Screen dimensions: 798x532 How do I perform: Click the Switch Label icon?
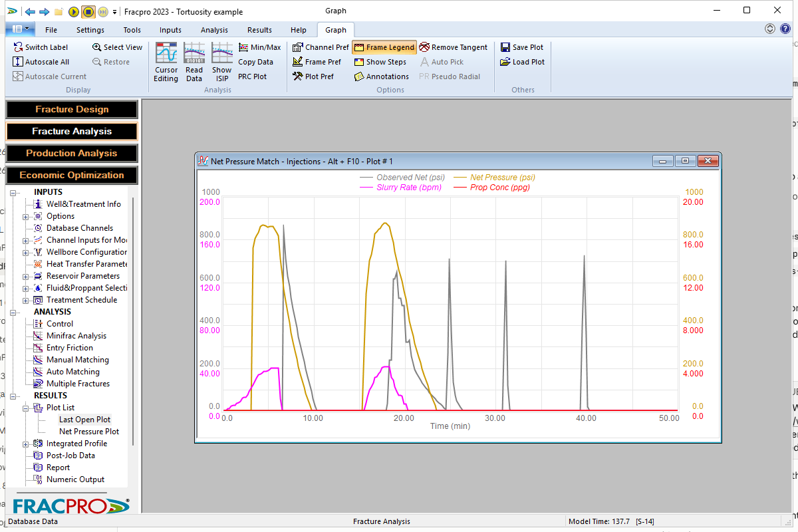[x=18, y=47]
